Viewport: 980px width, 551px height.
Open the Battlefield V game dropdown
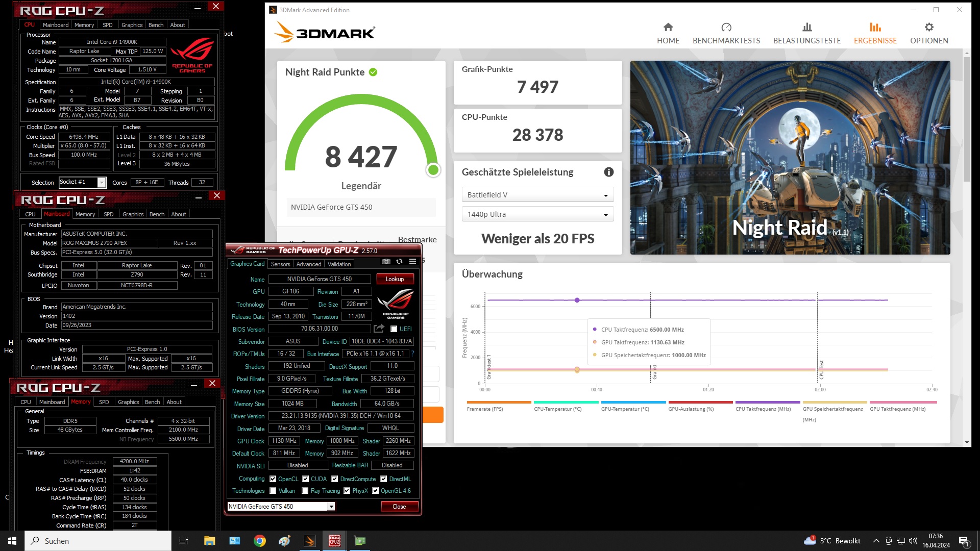(537, 195)
